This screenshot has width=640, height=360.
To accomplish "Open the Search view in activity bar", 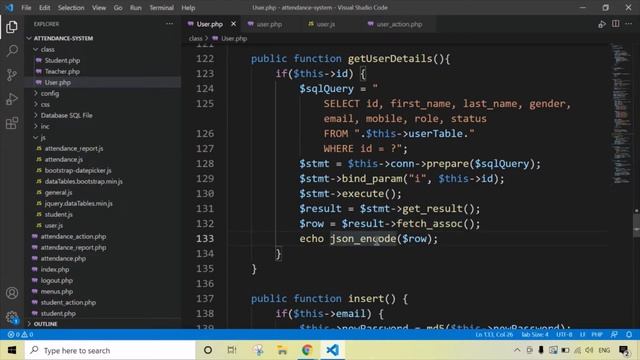I will [x=12, y=51].
